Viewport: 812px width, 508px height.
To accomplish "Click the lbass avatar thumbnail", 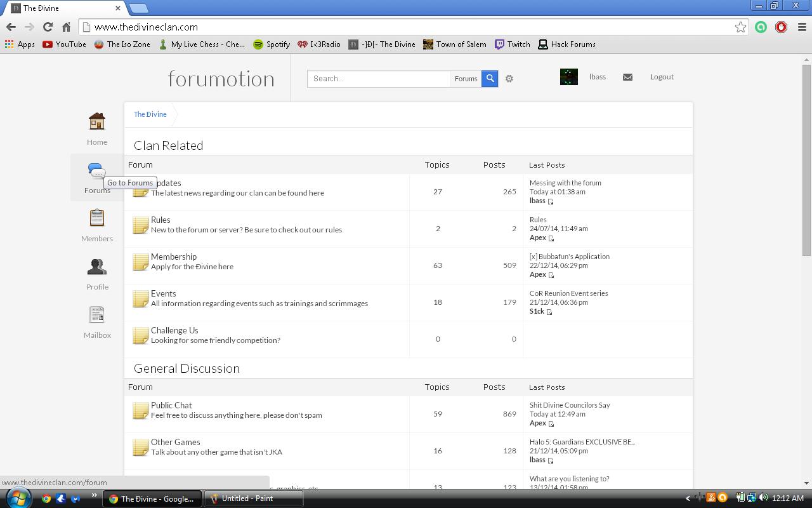I will (569, 77).
